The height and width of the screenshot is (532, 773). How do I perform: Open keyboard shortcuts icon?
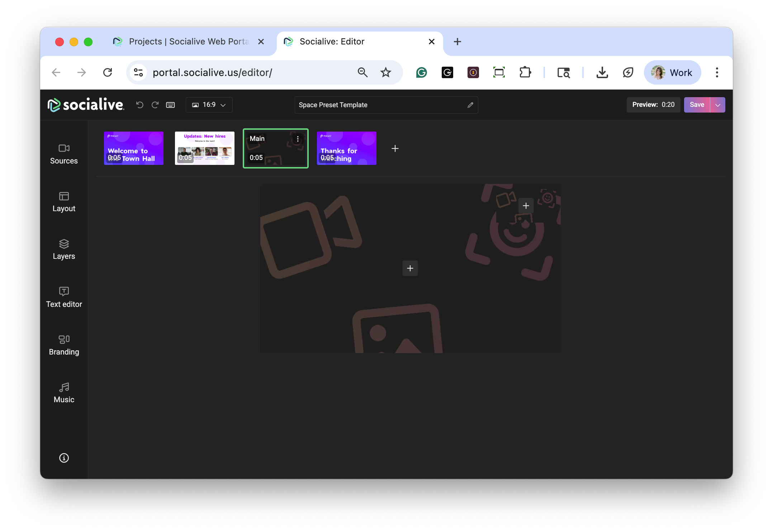(x=170, y=105)
